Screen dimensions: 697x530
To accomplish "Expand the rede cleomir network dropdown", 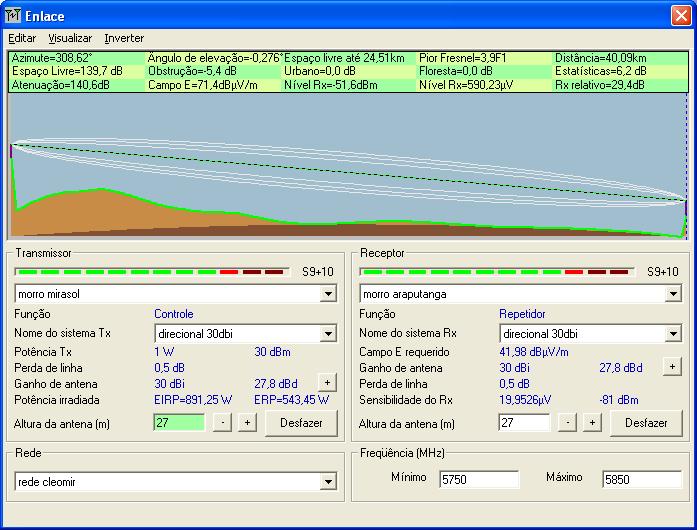I will 328,482.
